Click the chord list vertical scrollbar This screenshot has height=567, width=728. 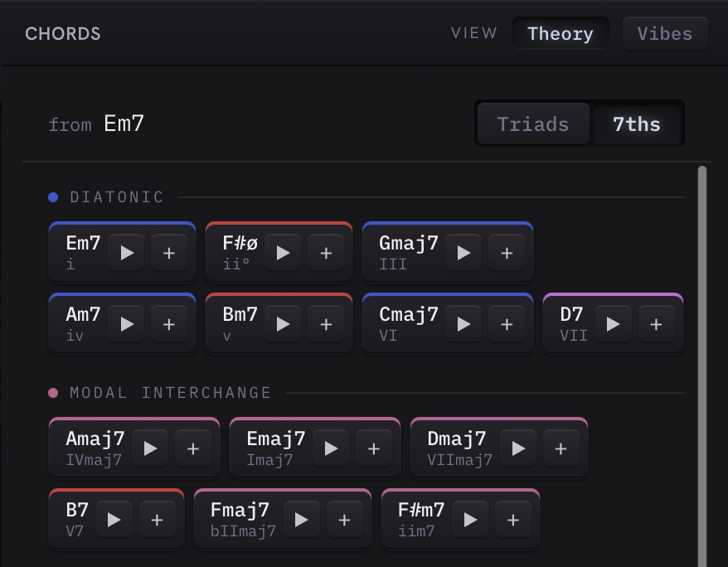point(702,366)
